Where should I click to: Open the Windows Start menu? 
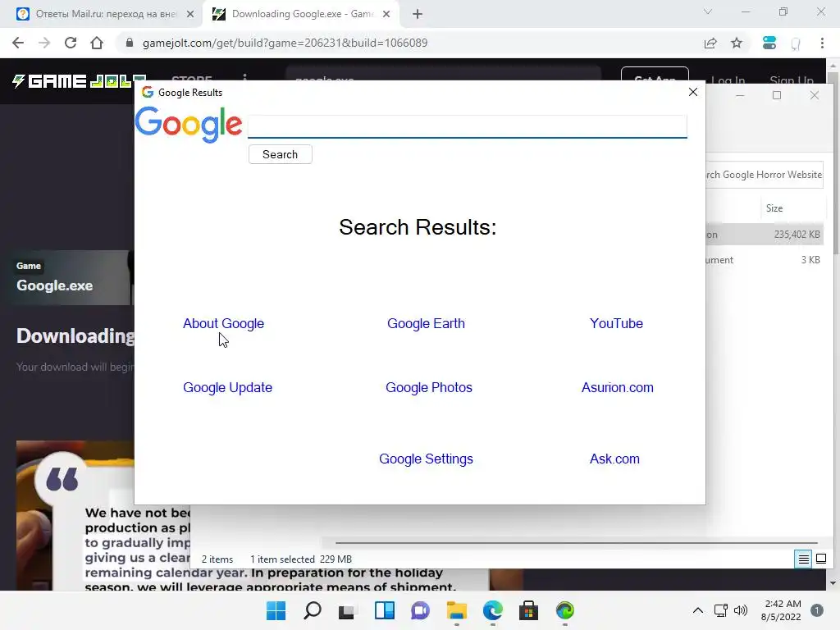(276, 610)
